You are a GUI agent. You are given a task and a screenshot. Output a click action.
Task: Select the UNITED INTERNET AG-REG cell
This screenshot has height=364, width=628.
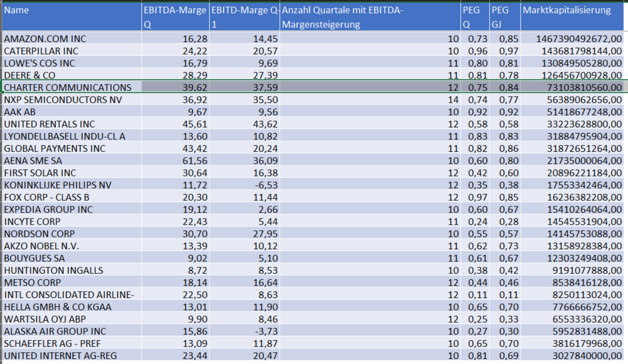pos(72,356)
